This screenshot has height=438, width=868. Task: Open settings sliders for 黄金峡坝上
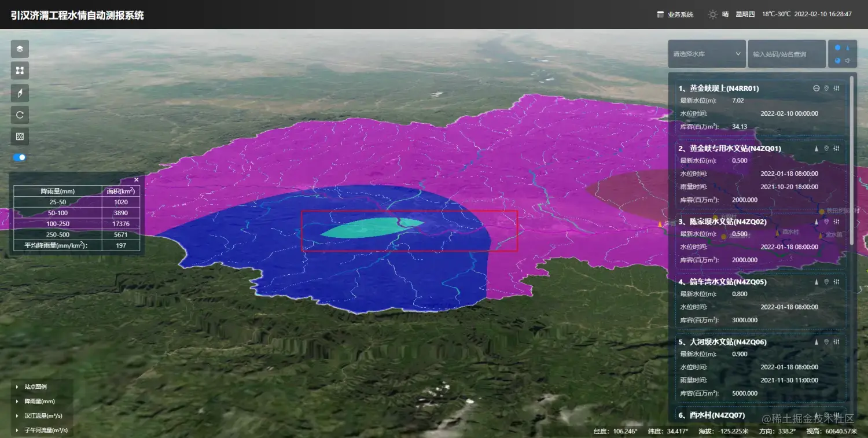pos(837,89)
